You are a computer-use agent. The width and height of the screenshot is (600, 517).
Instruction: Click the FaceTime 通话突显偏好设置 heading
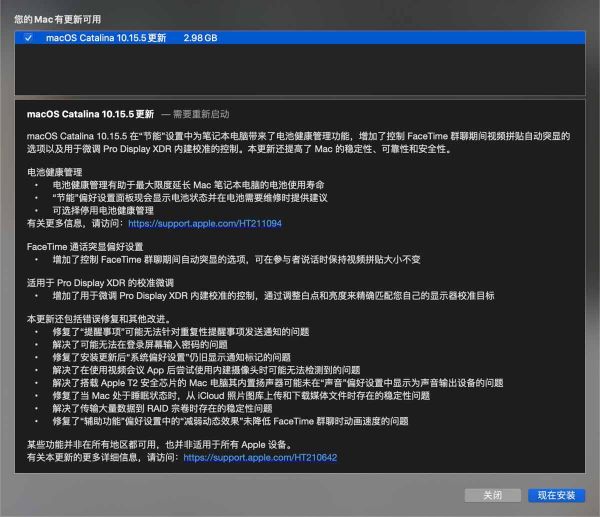point(85,246)
